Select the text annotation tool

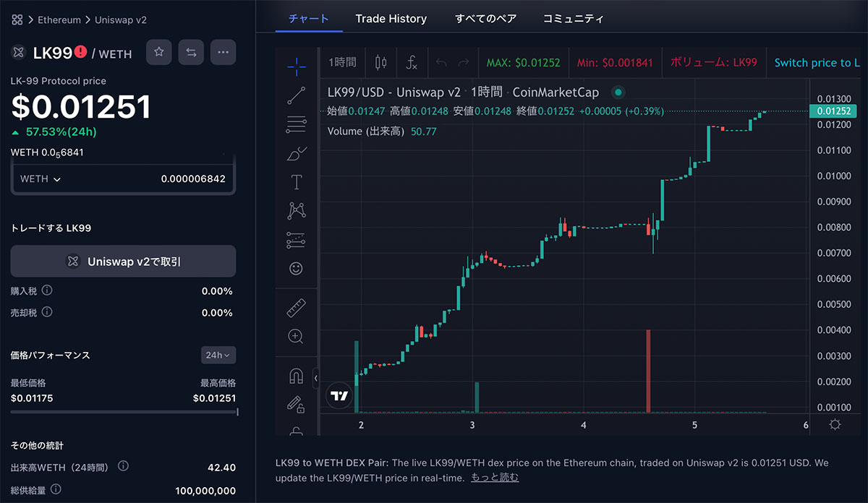pyautogui.click(x=296, y=182)
